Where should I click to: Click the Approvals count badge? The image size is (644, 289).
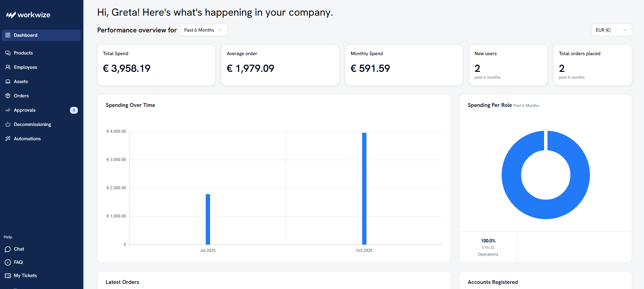click(x=74, y=110)
